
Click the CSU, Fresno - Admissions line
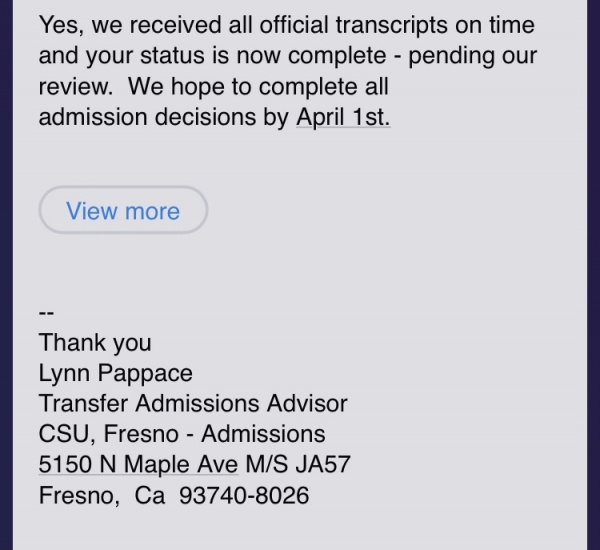pyautogui.click(x=182, y=434)
